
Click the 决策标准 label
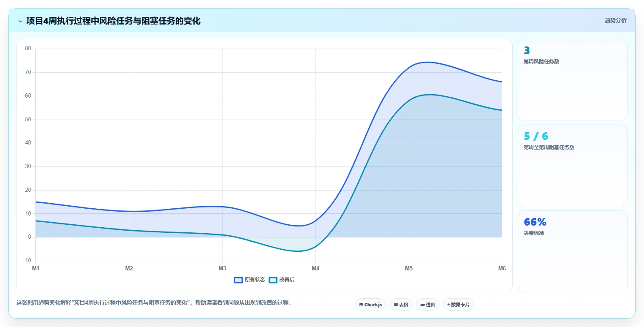[x=534, y=233]
